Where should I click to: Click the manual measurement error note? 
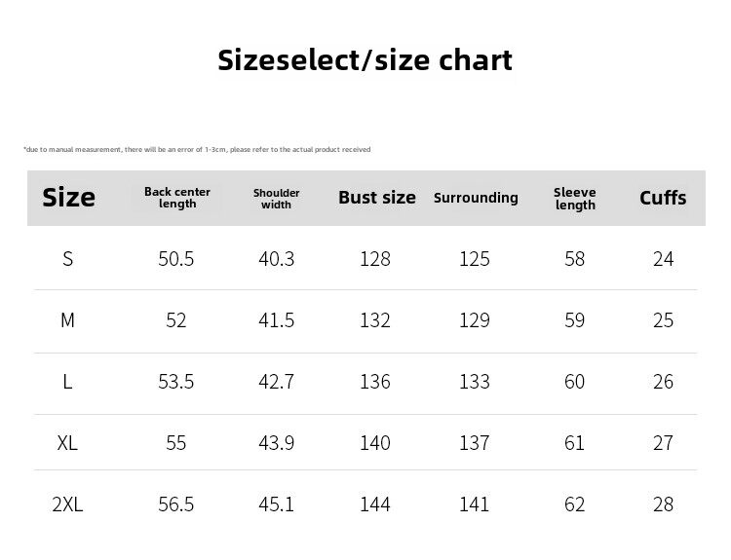197,149
